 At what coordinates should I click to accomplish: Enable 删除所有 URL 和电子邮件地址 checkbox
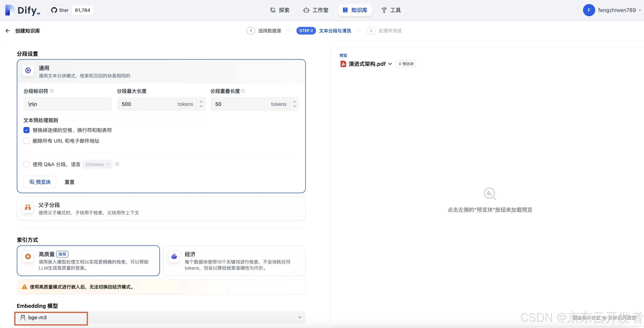[26, 141]
